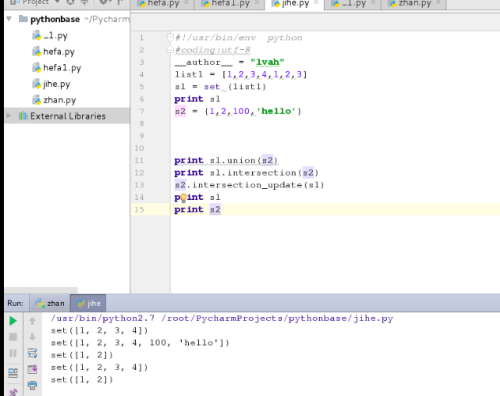This screenshot has width=500, height=396.
Task: Click the light bulb intention icon on line 14
Action: (183, 198)
